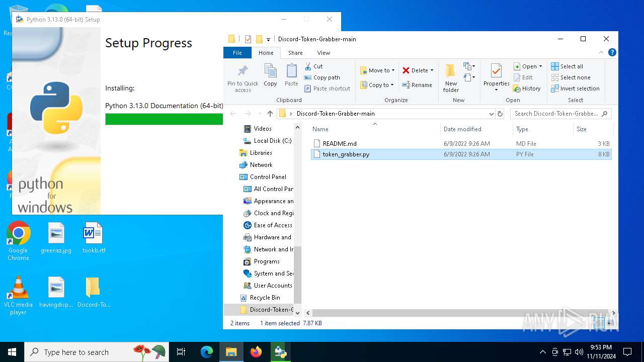Launch Microsoft Edge from taskbar
Viewport: 644px width, 362px height.
(207, 352)
